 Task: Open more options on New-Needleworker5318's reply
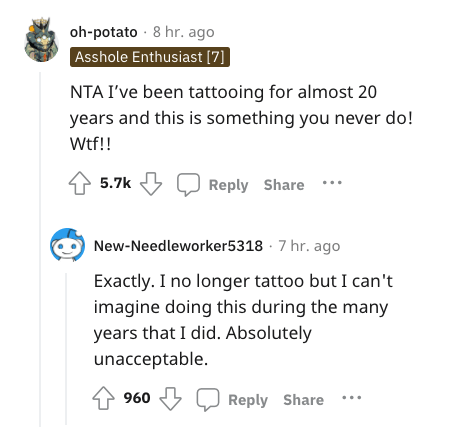352,398
